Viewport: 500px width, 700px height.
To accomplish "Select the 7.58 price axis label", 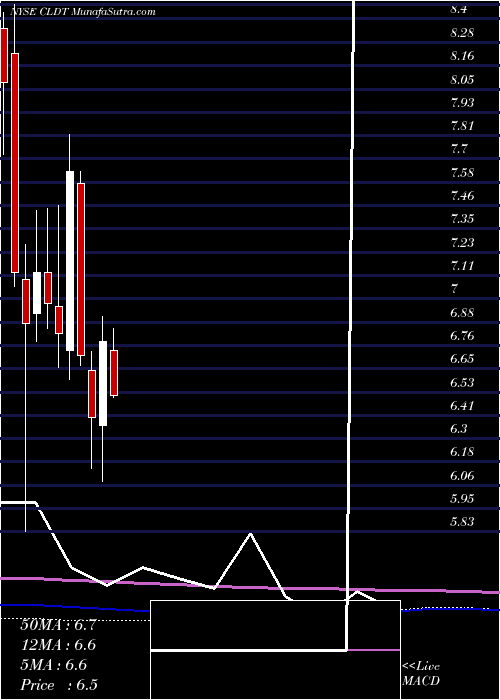I will 462,172.
